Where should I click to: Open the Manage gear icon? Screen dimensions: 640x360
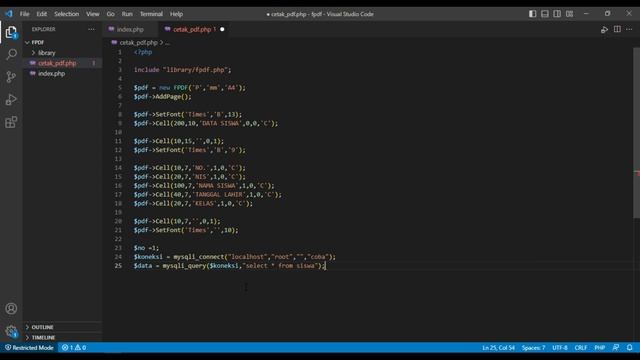point(11,331)
